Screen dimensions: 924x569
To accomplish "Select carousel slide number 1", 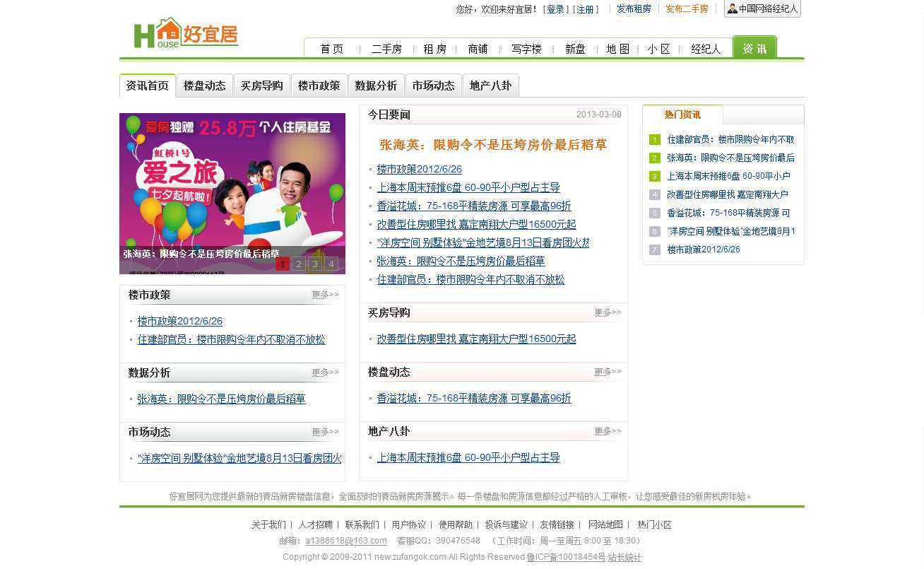I will 283,264.
